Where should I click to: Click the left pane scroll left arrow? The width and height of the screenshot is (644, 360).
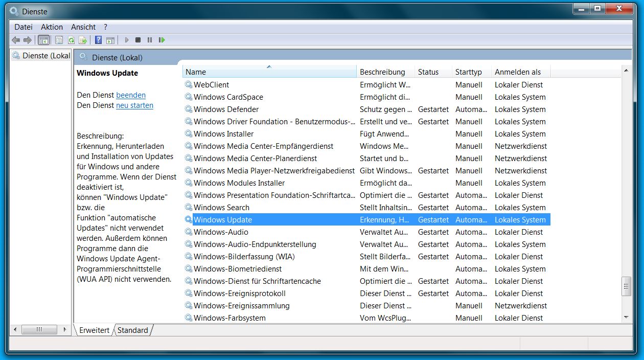pyautogui.click(x=15, y=330)
